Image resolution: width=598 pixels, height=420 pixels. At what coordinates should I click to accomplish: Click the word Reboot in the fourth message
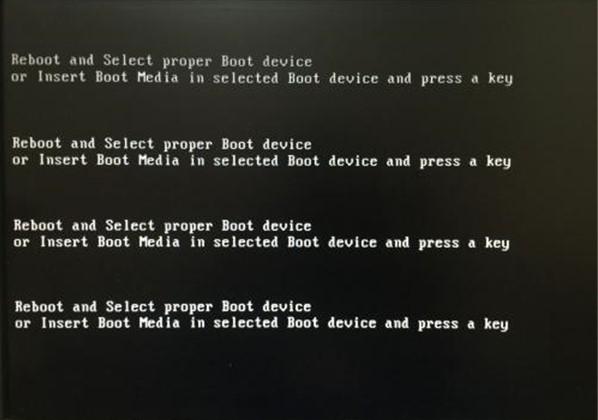(x=39, y=306)
